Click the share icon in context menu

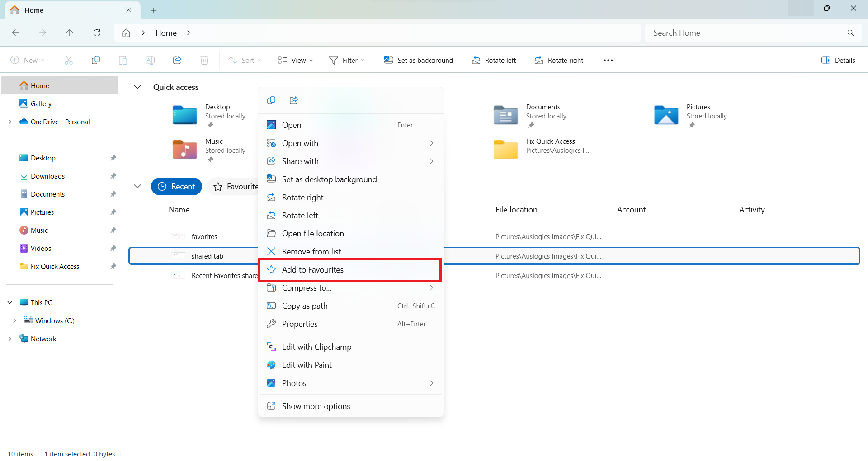[294, 100]
